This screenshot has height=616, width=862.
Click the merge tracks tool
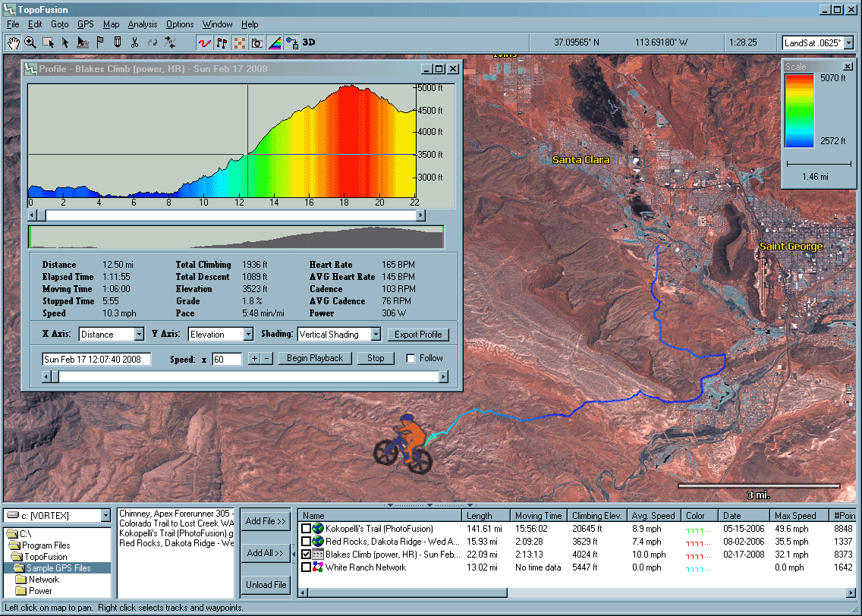pyautogui.click(x=170, y=42)
